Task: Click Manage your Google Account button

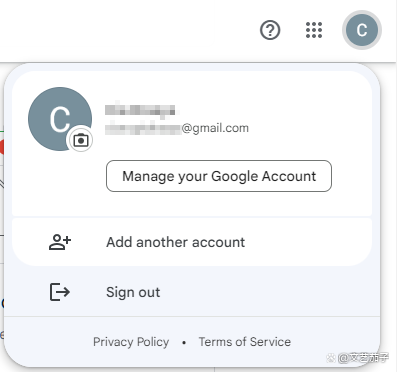Action: pyautogui.click(x=219, y=176)
